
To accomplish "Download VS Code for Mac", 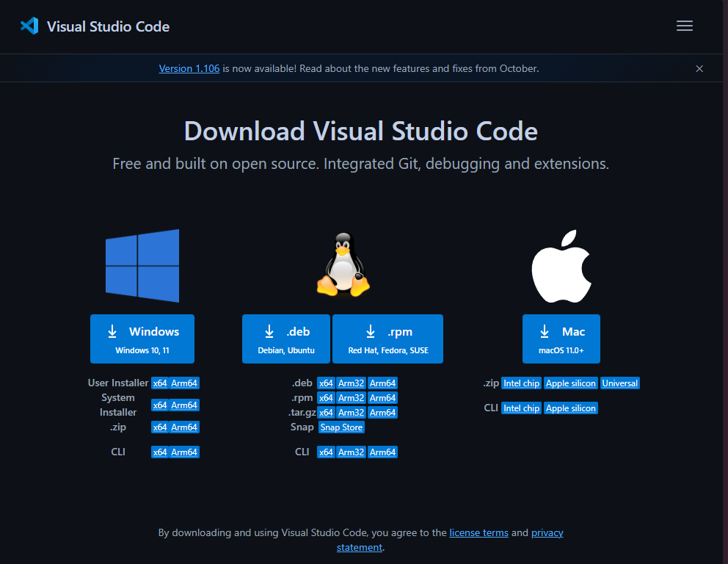I will 561,339.
